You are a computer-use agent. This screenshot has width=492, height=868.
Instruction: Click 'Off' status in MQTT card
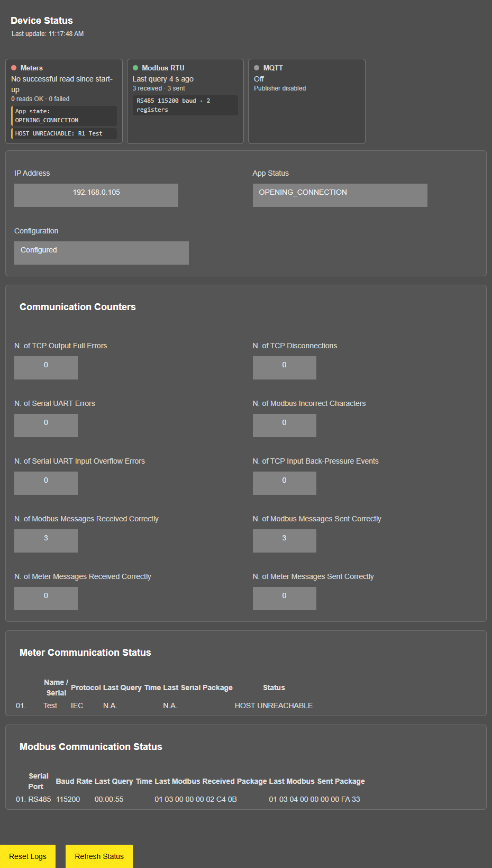pos(259,79)
